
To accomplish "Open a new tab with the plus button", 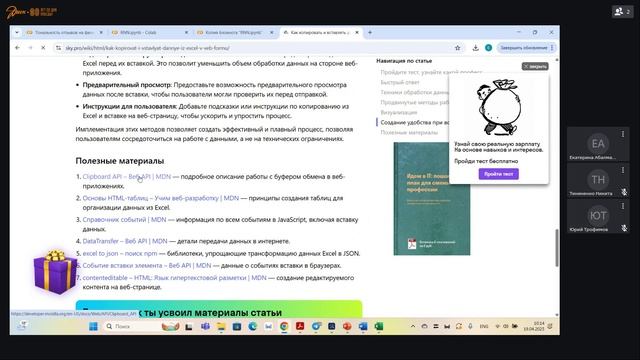I will [370, 32].
